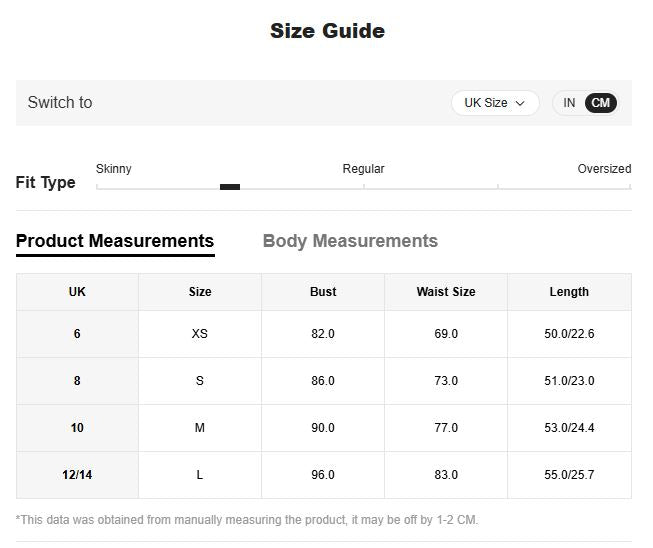653x548 pixels.
Task: Open the UK Size dropdown
Action: [494, 103]
